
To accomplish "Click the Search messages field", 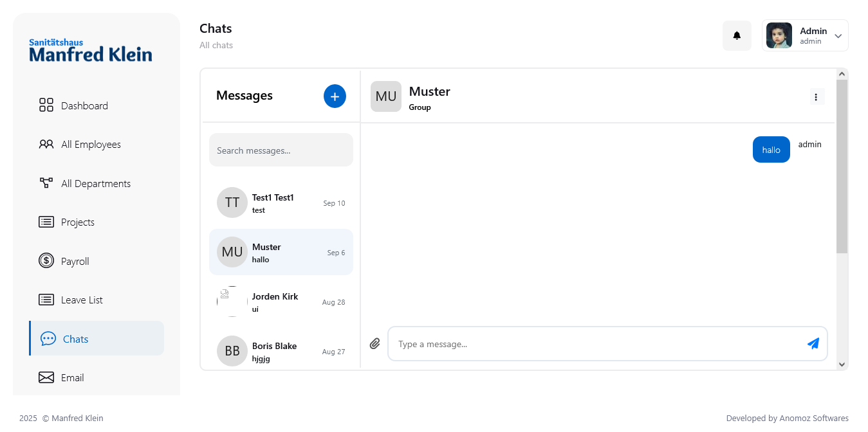I will click(x=281, y=150).
